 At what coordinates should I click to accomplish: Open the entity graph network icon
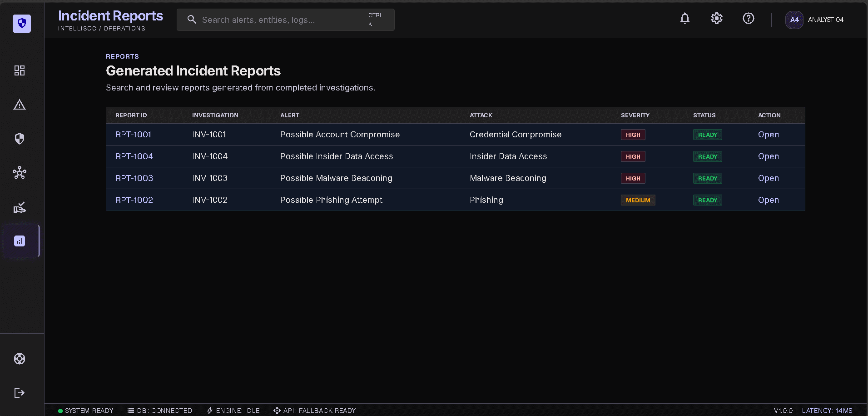pyautogui.click(x=20, y=173)
